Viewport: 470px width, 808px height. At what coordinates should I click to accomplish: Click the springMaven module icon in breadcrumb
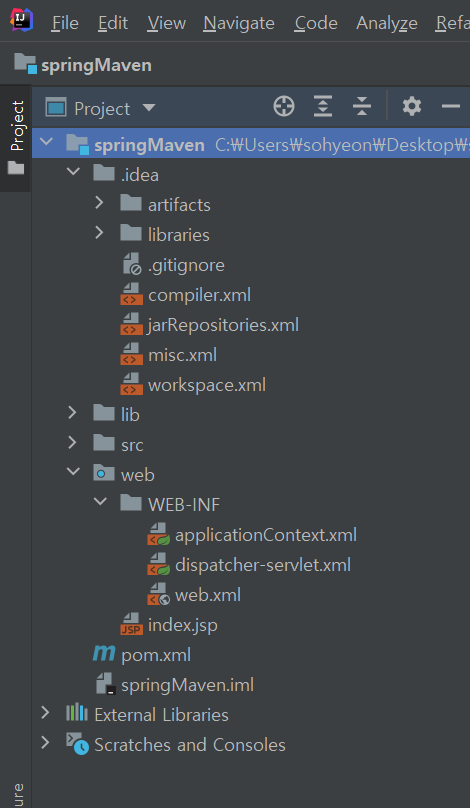[25, 64]
